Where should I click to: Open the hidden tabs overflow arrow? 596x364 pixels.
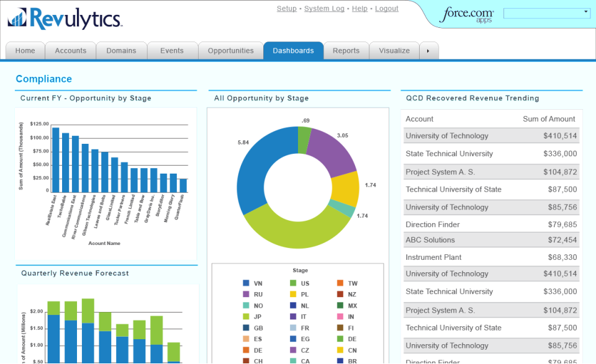[429, 51]
